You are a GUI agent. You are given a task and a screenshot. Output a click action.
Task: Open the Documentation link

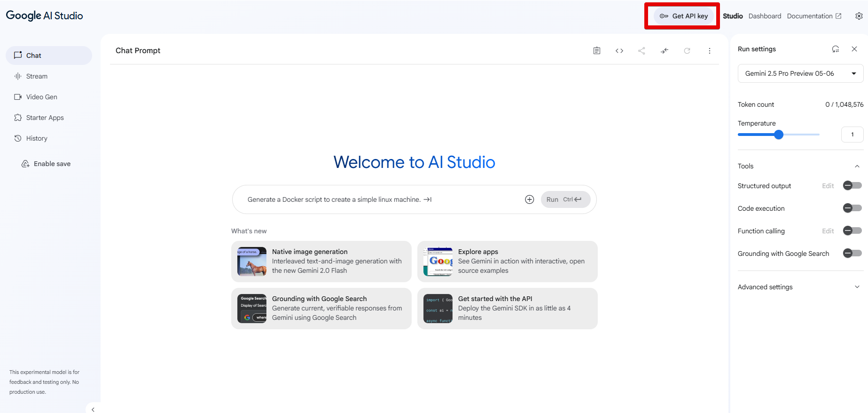coord(814,16)
